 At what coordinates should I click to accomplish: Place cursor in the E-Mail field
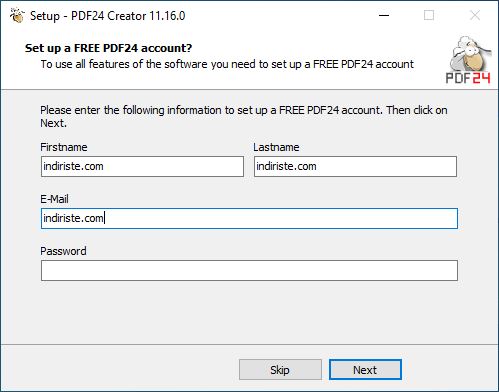(x=249, y=218)
